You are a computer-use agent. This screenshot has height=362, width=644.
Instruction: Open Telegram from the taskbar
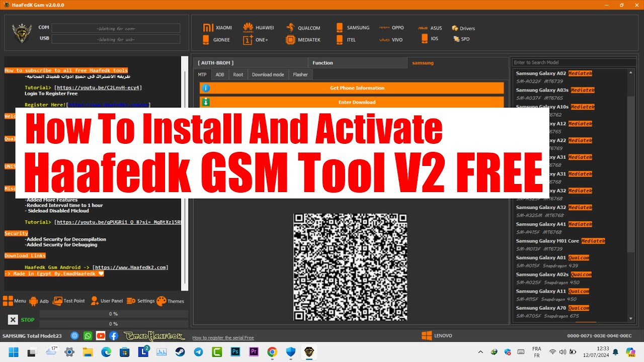(x=199, y=352)
